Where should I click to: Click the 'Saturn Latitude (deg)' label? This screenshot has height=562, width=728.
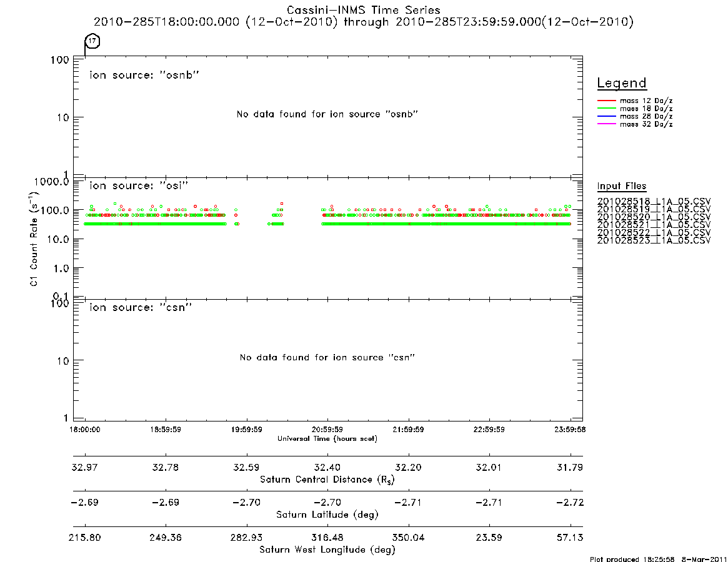[327, 515]
